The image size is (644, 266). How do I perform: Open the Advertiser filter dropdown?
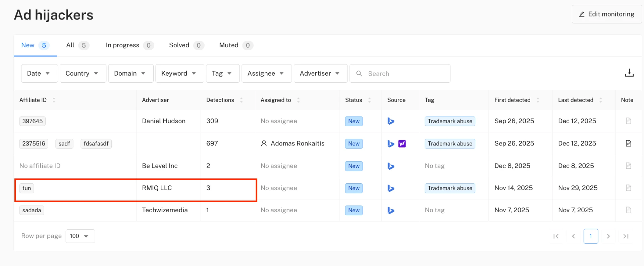click(321, 73)
